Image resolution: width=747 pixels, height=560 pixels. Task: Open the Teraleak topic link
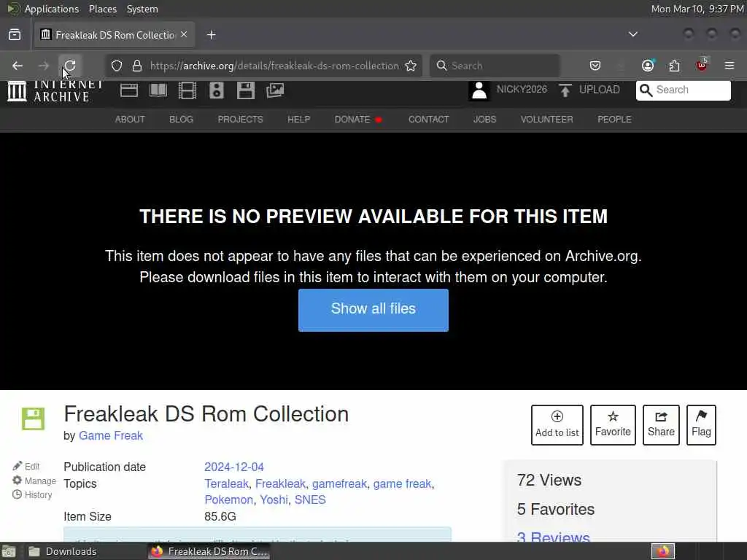tap(226, 484)
